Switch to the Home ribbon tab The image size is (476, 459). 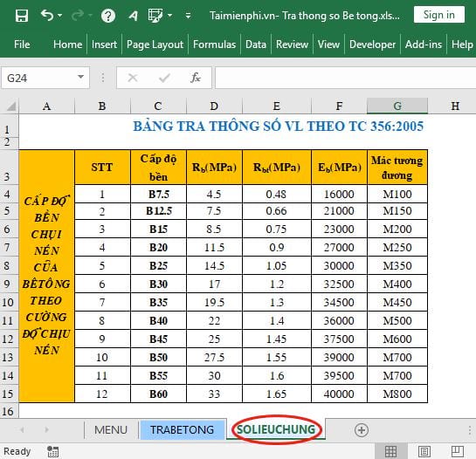click(68, 45)
